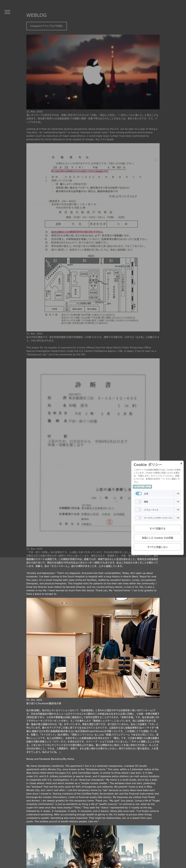Open details arrow for パフォーマンス cookies

pos(178,510)
